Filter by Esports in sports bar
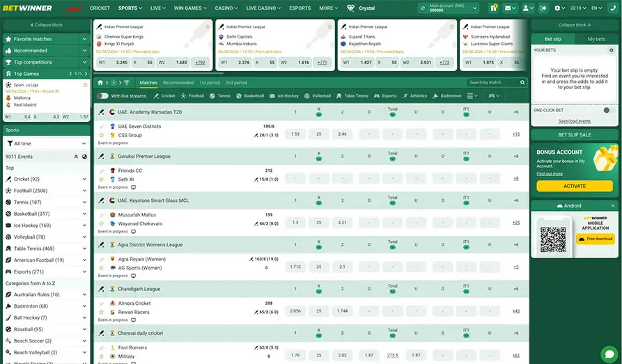Viewport: 622px width, 364px height. coord(385,95)
